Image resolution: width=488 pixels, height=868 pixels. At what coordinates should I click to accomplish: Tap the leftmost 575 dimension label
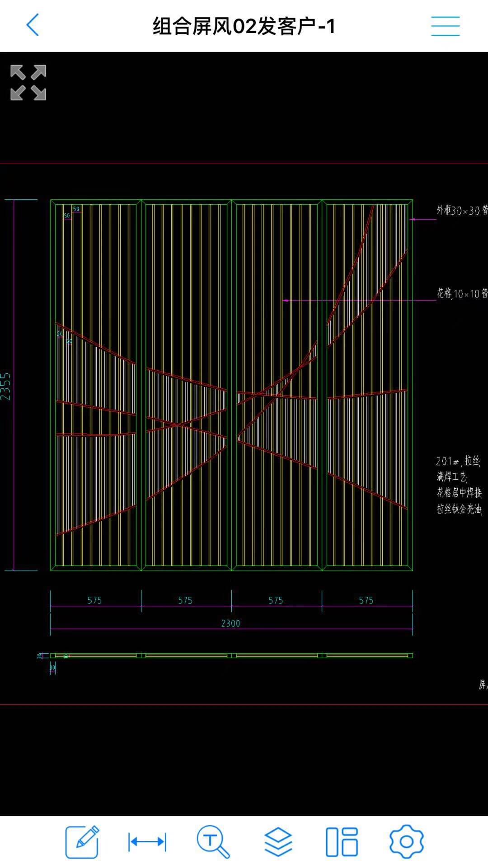click(x=95, y=600)
